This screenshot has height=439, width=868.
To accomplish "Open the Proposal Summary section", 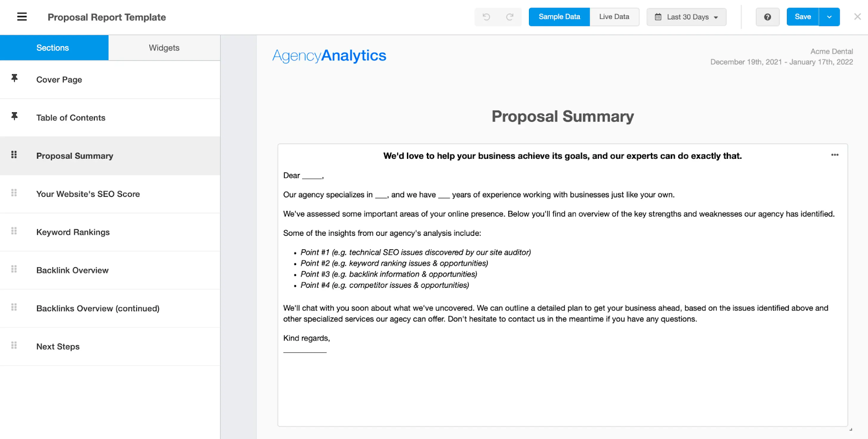I will pyautogui.click(x=74, y=156).
